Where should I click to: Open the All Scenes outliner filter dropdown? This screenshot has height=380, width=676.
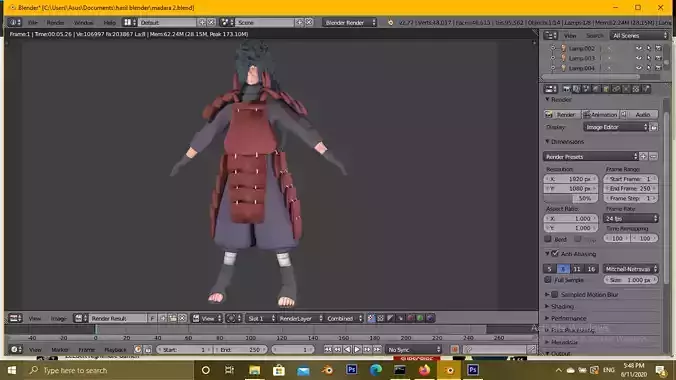(639, 36)
